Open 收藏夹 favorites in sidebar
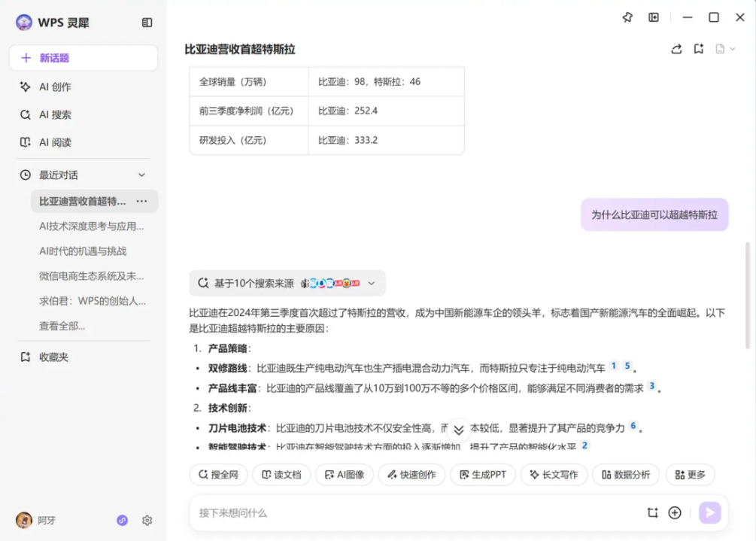This screenshot has height=541, width=756. point(53,357)
